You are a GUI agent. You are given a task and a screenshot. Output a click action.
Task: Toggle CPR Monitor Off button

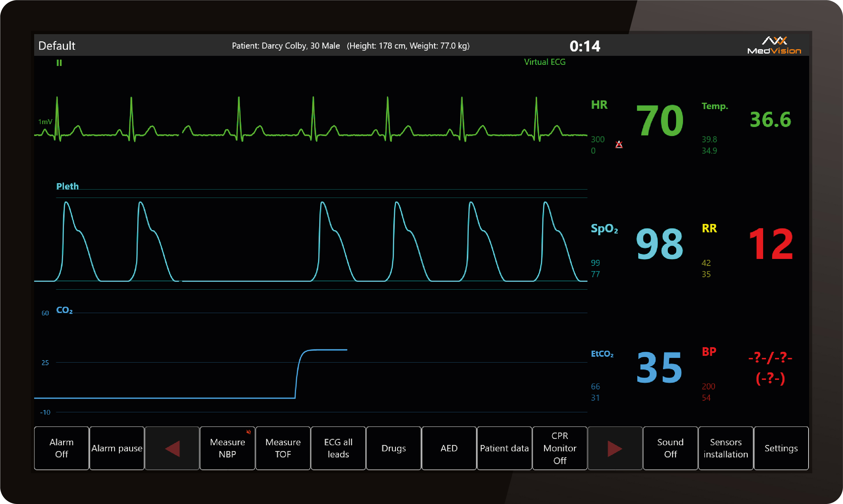coord(559,448)
